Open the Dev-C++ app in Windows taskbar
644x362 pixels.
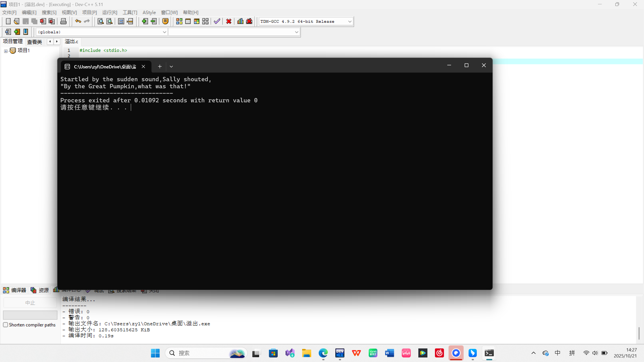[x=340, y=353]
